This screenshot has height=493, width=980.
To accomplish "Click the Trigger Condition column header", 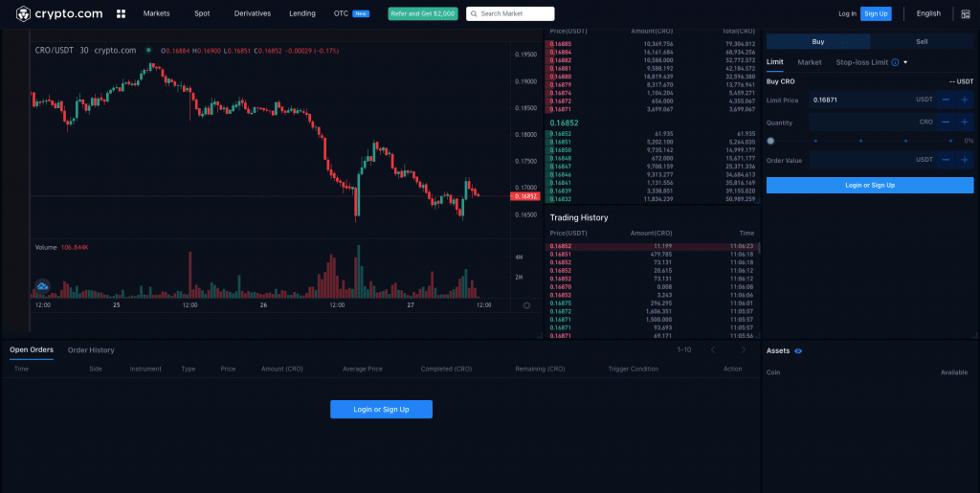I will (634, 369).
